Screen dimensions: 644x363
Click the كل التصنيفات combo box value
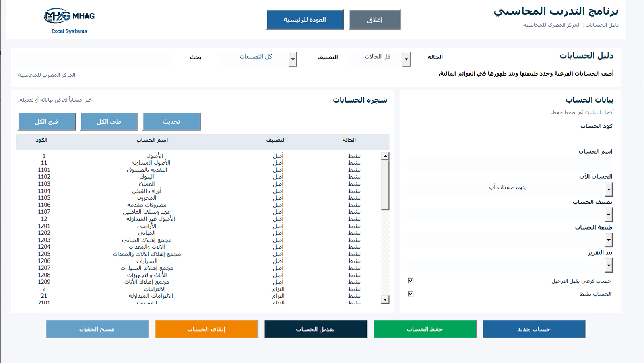(x=256, y=57)
